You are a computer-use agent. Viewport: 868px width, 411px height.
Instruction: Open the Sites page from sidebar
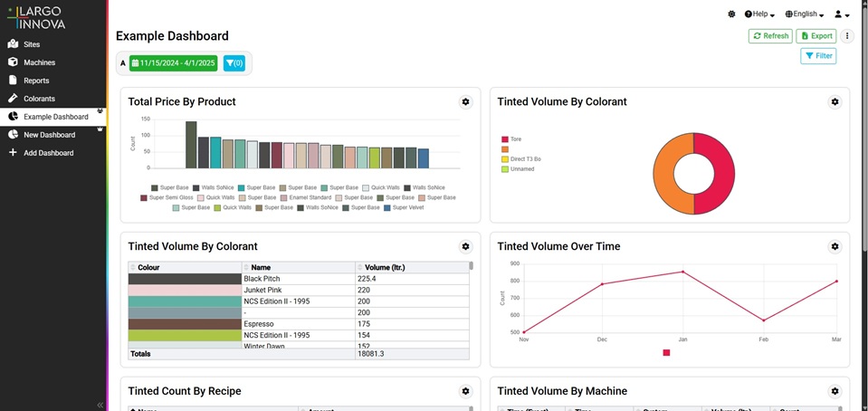(31, 44)
